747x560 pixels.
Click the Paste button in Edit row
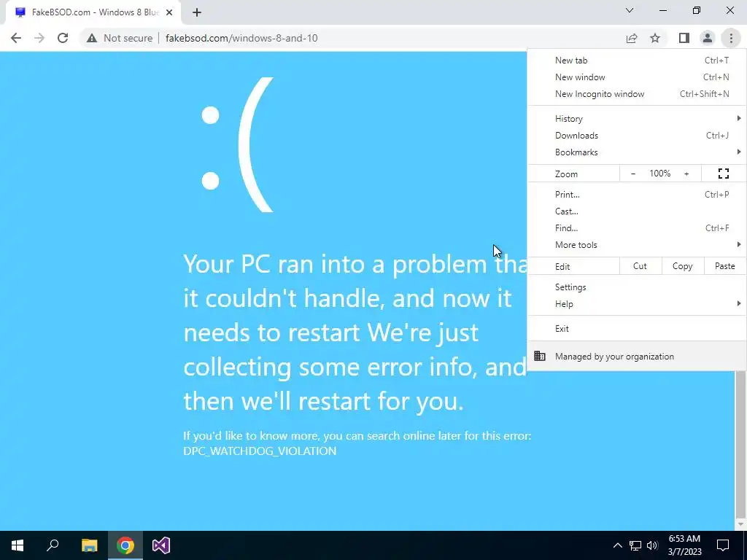724,266
